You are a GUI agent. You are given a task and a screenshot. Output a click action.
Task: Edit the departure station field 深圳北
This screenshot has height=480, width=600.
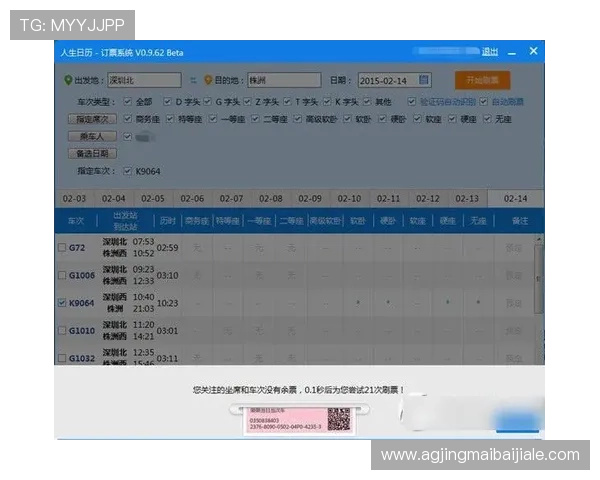(144, 80)
